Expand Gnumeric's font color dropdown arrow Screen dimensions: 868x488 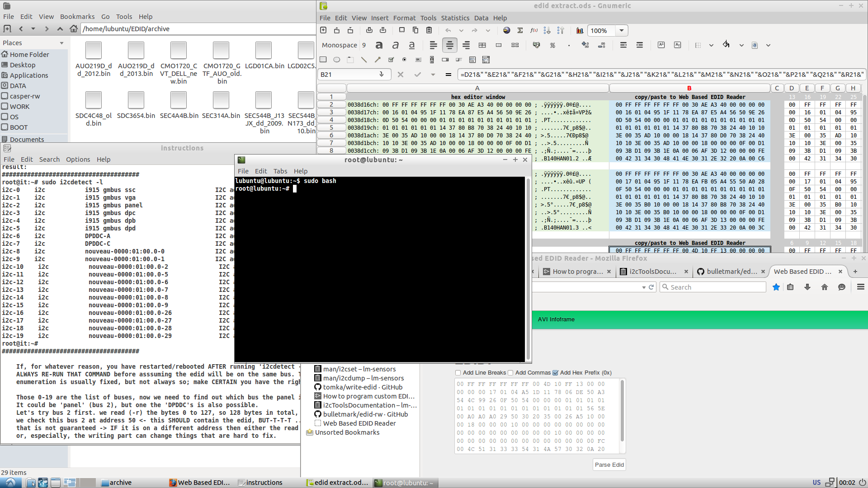click(x=768, y=45)
